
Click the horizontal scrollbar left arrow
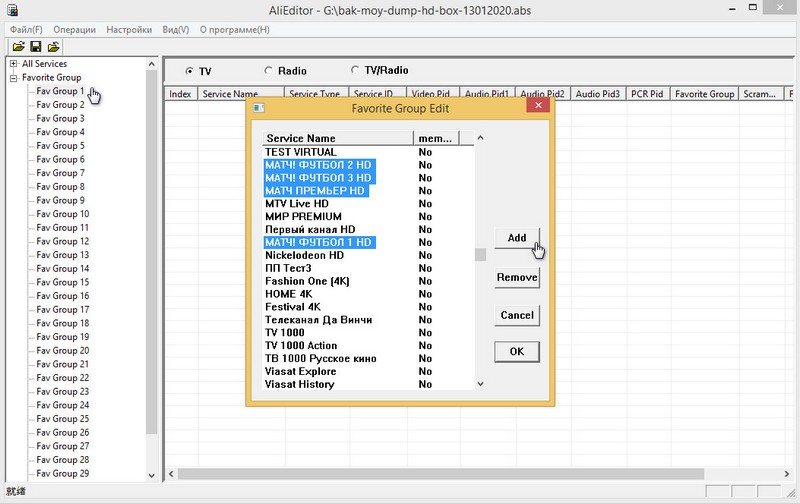[x=171, y=474]
